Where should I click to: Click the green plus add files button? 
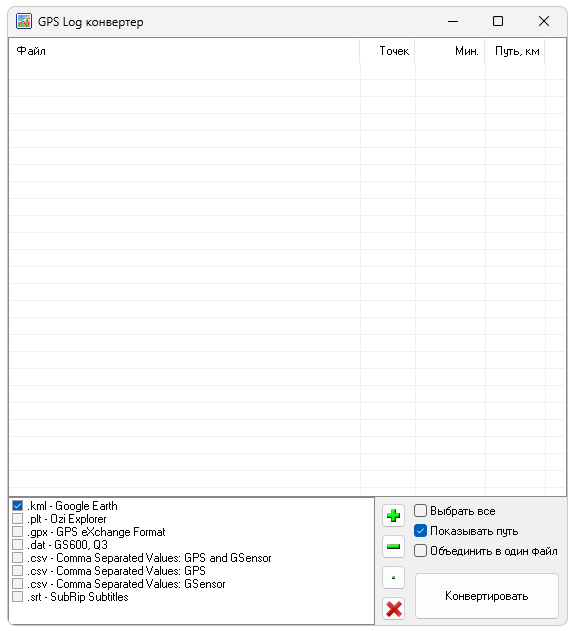click(x=393, y=516)
